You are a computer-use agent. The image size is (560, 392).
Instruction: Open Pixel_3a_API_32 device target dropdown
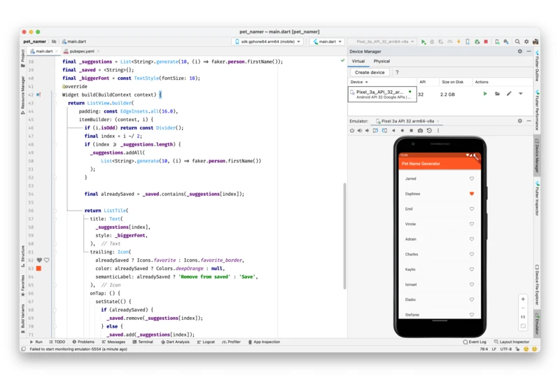pos(382,42)
